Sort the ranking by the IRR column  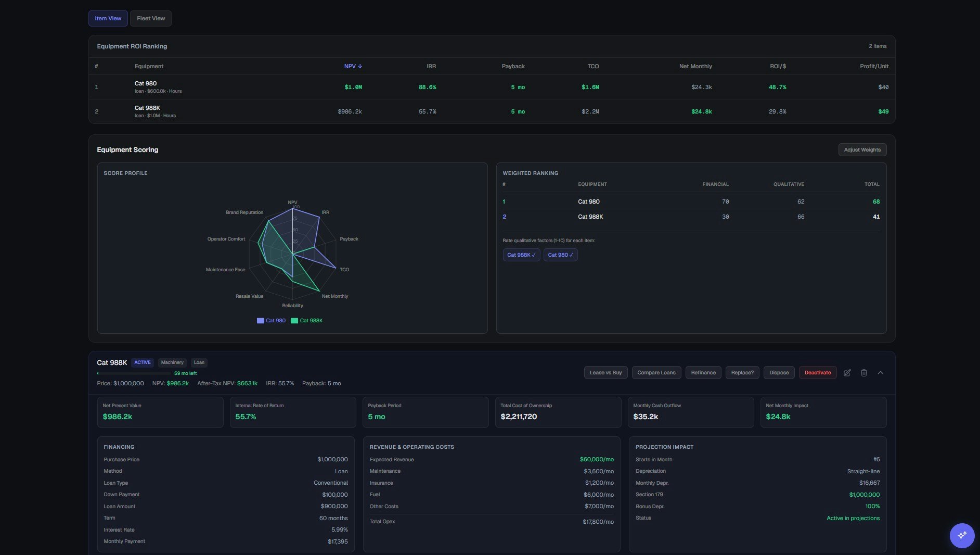(x=431, y=66)
